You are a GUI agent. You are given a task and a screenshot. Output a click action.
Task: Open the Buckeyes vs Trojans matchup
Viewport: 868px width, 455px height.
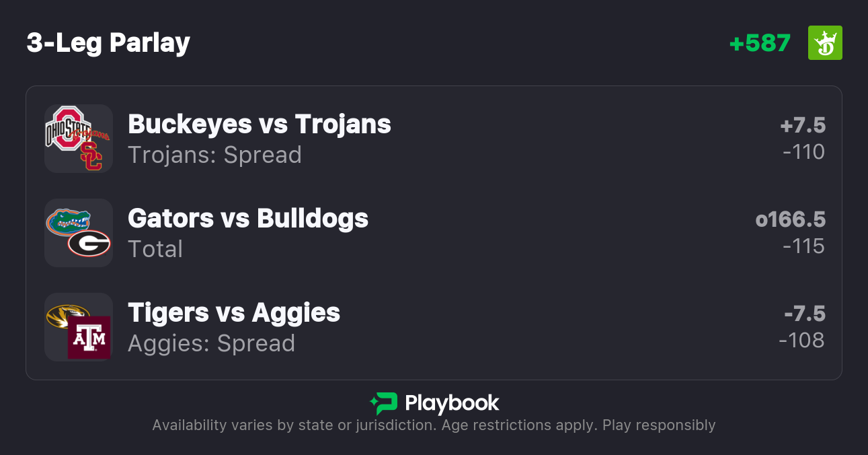[x=260, y=125]
